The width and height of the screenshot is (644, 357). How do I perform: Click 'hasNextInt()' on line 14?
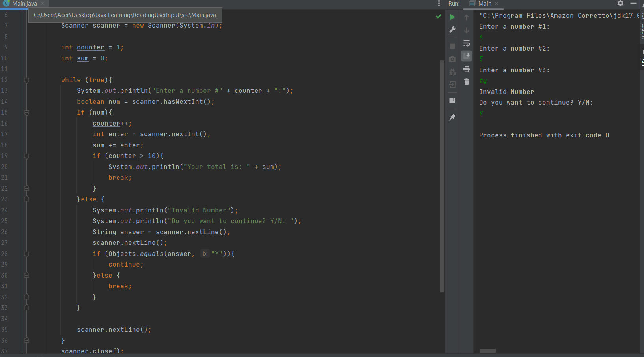coord(187,101)
